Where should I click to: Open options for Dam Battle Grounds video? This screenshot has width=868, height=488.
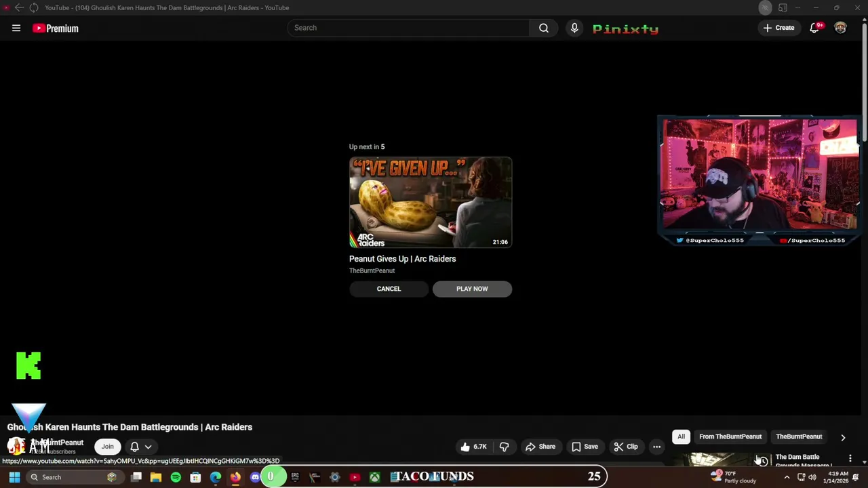tap(850, 459)
